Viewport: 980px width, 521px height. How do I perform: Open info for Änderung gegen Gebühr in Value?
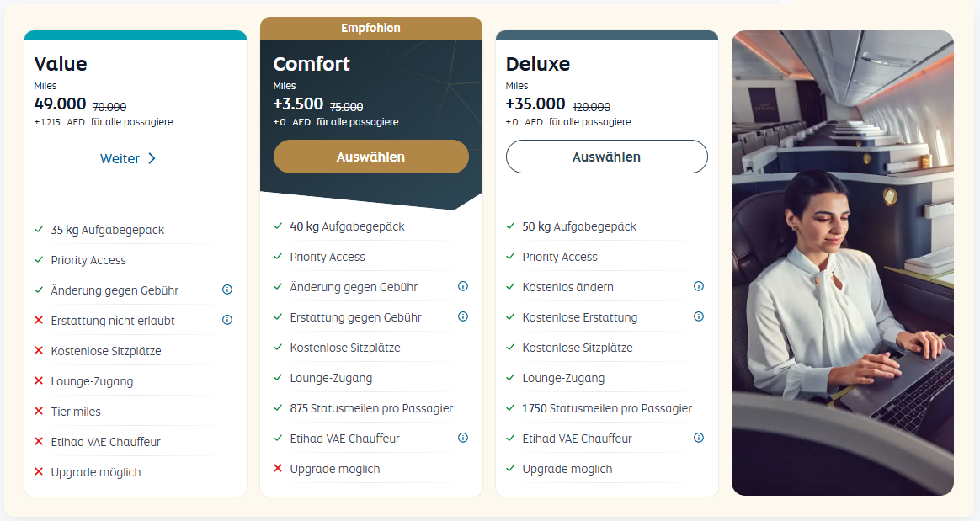click(226, 290)
